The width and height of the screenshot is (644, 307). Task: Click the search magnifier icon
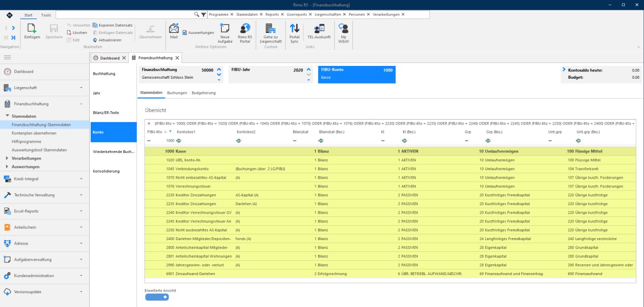pos(197,15)
